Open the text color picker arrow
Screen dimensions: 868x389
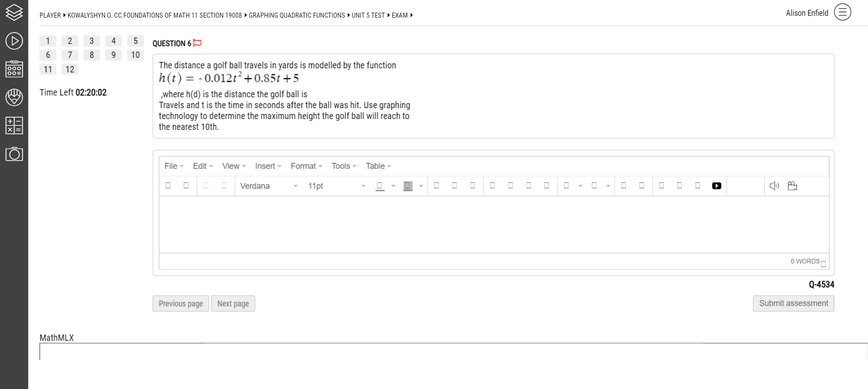(393, 186)
